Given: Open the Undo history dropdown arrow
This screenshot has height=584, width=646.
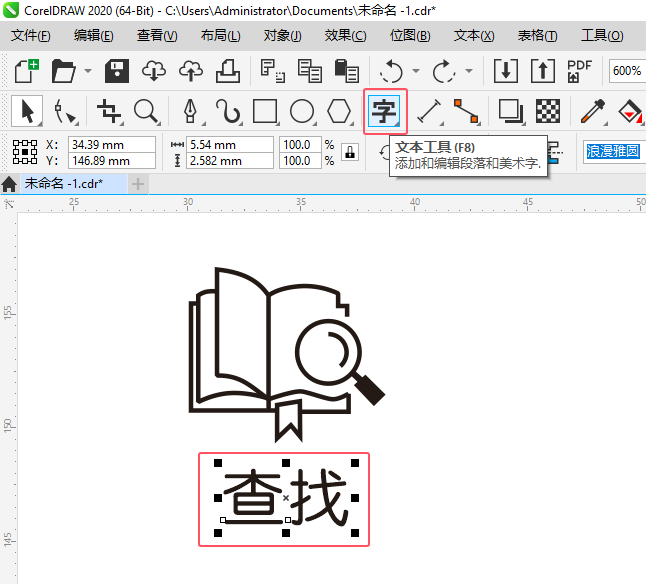Looking at the screenshot, I should pos(416,71).
